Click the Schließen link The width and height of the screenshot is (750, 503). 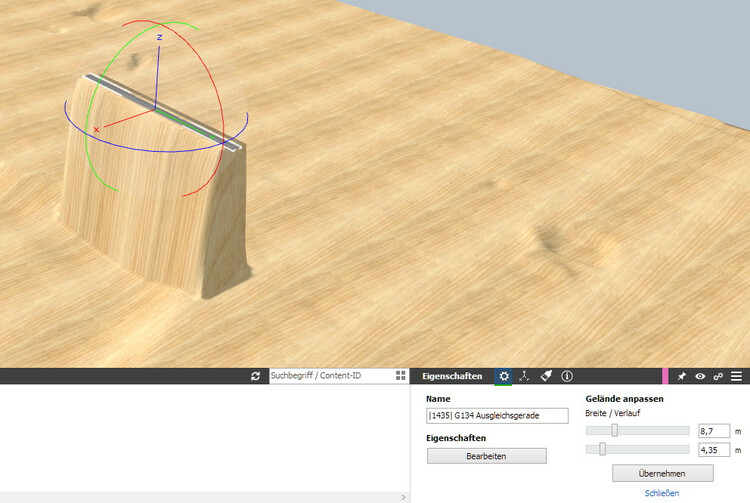(662, 493)
